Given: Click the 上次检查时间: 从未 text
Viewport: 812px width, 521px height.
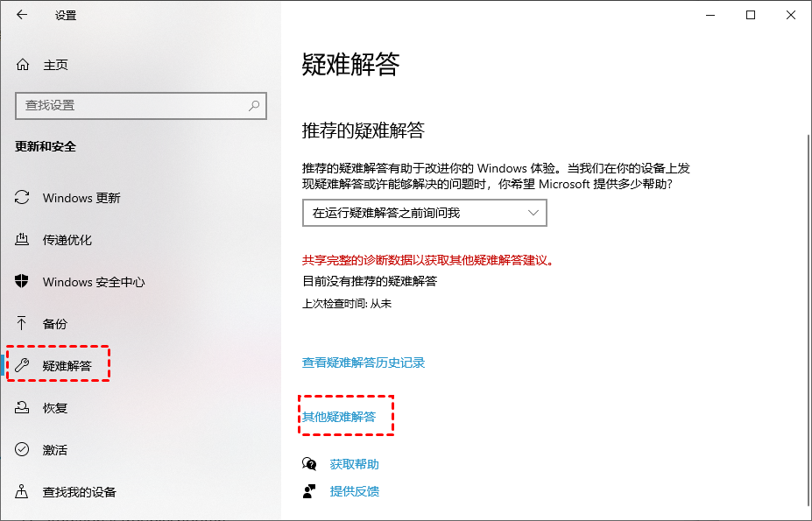Looking at the screenshot, I should point(347,304).
